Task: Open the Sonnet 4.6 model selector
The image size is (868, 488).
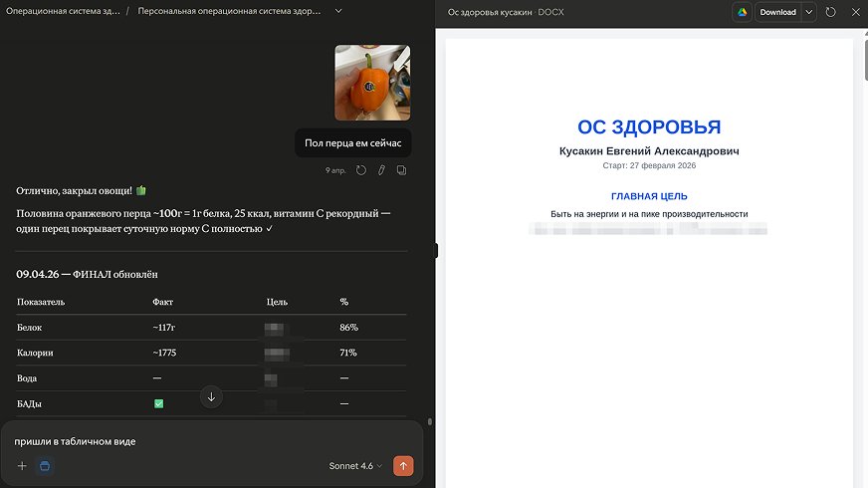Action: 355,466
